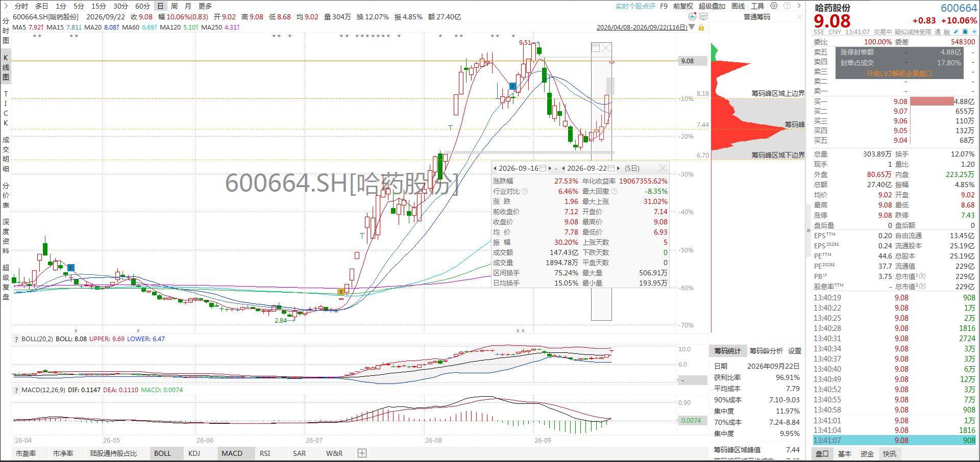Select the 60分 period
The width and height of the screenshot is (980, 462).
pos(142,6)
